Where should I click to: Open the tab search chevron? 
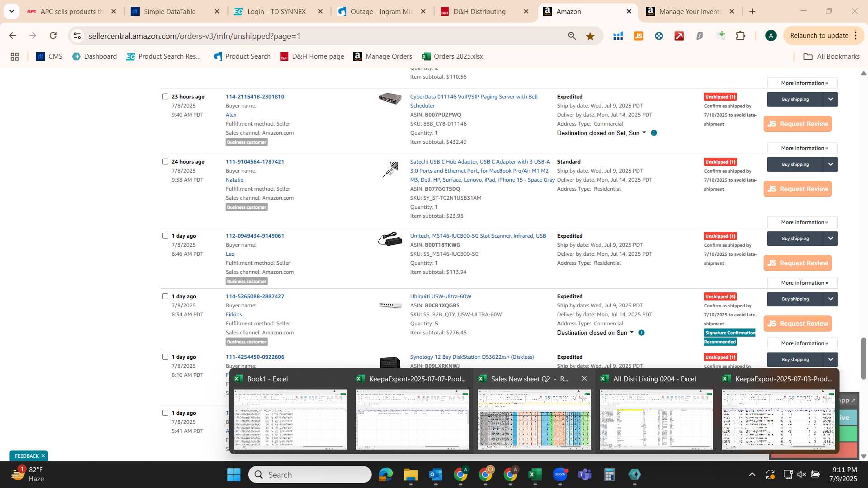(11, 11)
